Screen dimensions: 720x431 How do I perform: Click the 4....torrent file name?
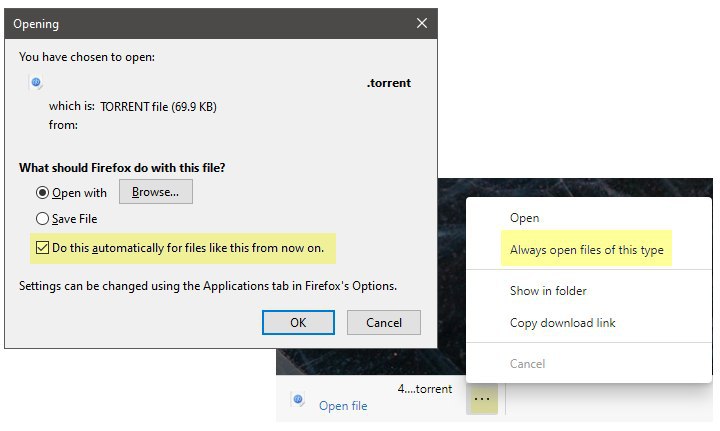425,389
